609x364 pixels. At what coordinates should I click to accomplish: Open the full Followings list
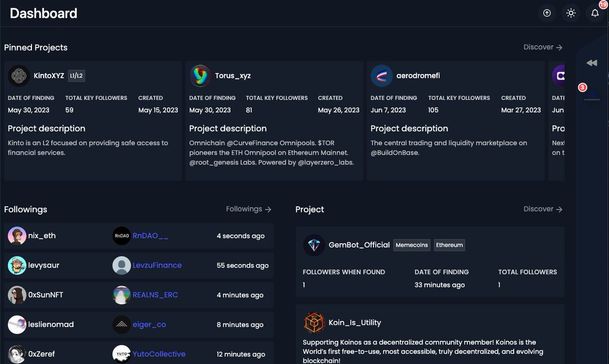tap(248, 209)
